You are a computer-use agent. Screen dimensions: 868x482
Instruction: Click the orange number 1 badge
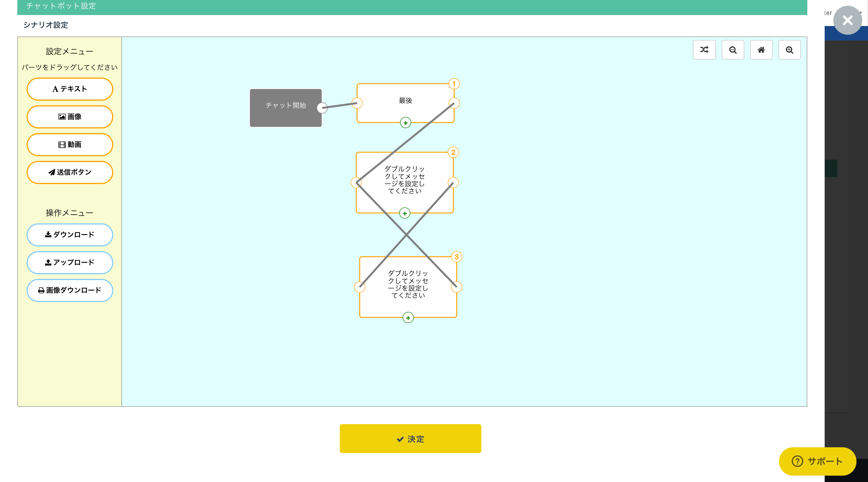(x=454, y=84)
